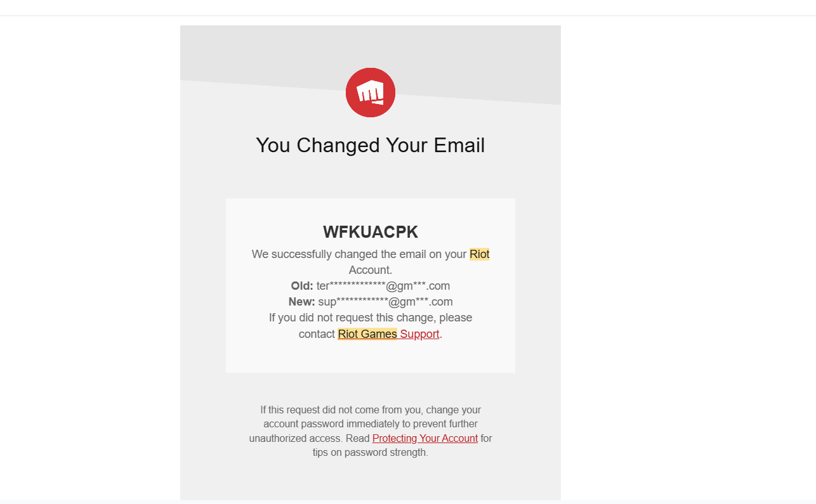This screenshot has height=504, width=816.
Task: Click the 'Account.' word under Riot
Action: pos(370,270)
